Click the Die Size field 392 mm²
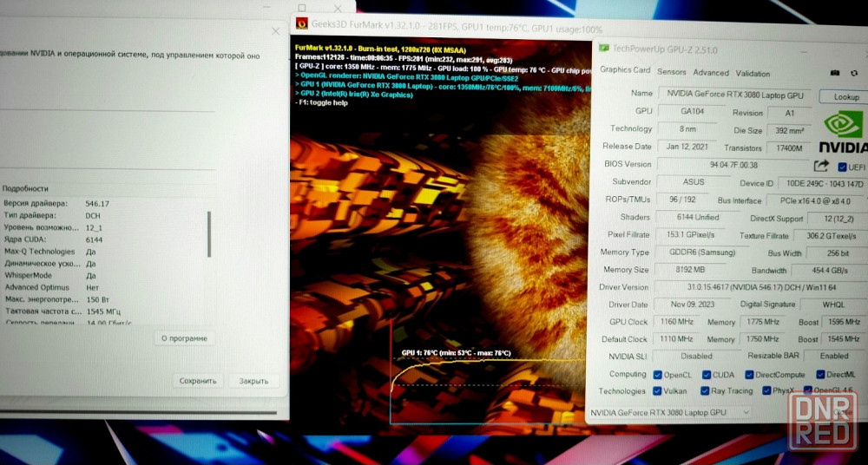Image resolution: width=868 pixels, height=465 pixels. (x=789, y=131)
